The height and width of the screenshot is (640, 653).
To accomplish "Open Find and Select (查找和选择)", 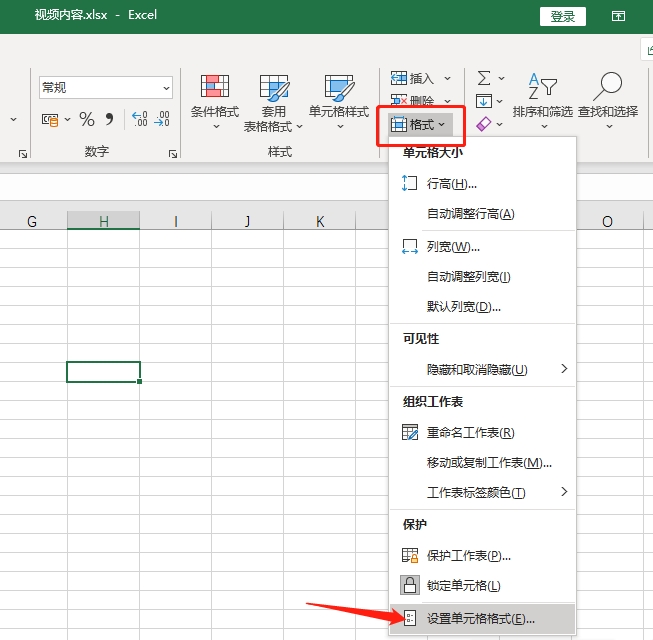I will pyautogui.click(x=608, y=100).
